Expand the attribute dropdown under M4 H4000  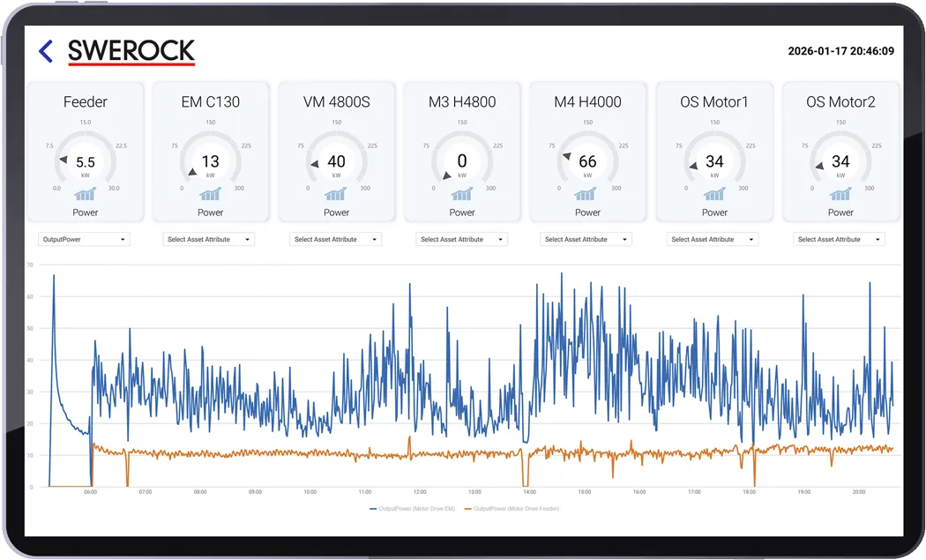coord(586,239)
